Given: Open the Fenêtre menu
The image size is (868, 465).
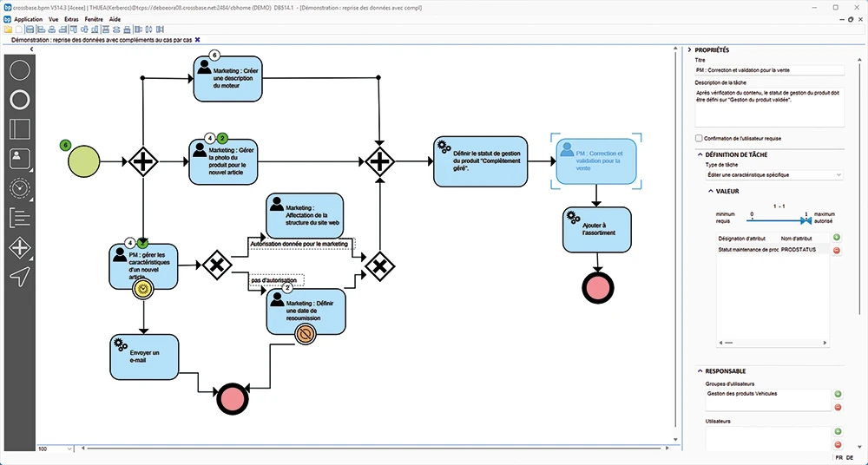Looking at the screenshot, I should pos(94,19).
